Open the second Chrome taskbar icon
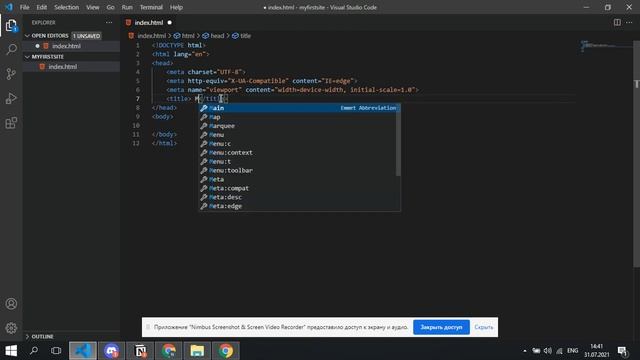Viewport: 640px width, 360px height. (226, 351)
